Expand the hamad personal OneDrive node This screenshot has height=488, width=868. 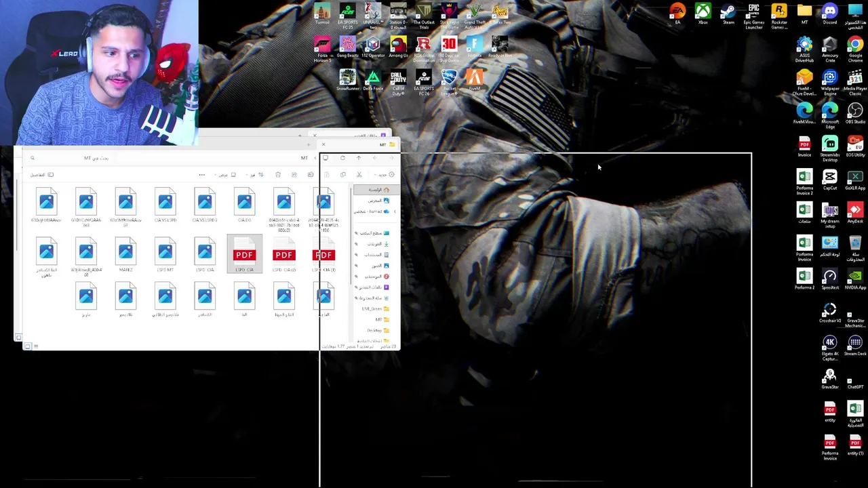tap(395, 211)
